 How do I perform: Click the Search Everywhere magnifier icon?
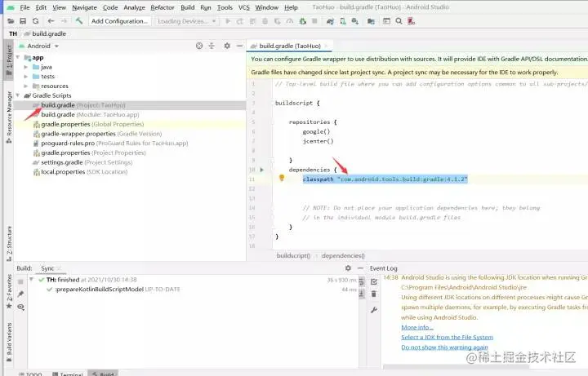pyautogui.click(x=399, y=21)
